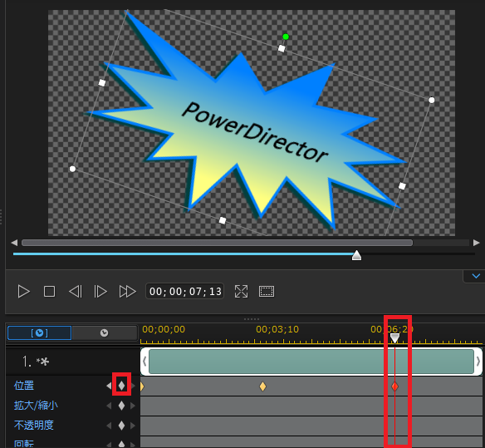Go to previous 位置 keyframe
485x448 pixels.
109,386
